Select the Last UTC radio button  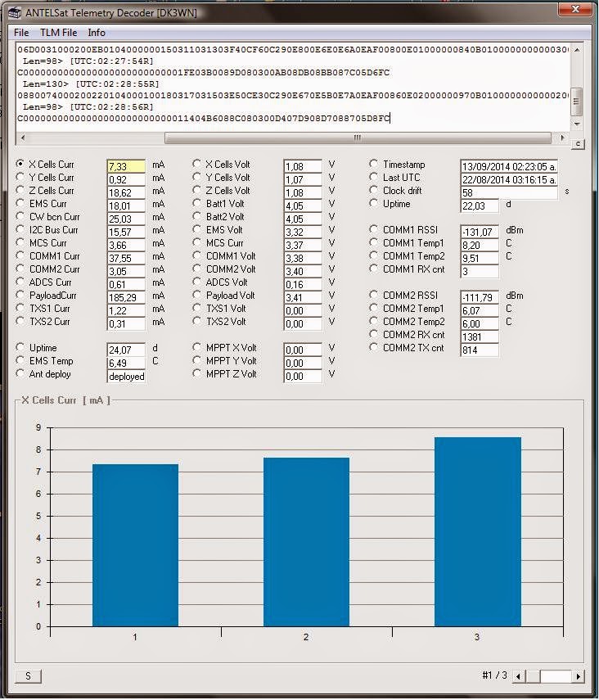[374, 177]
